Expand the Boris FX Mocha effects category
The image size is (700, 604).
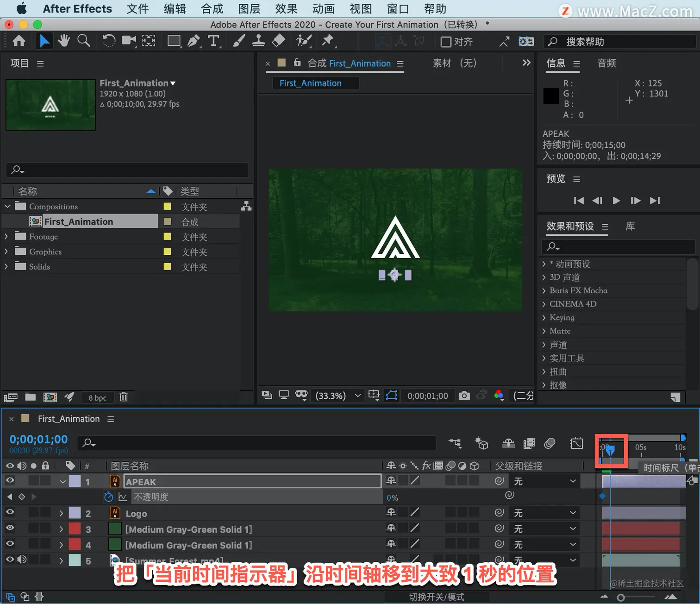(544, 290)
